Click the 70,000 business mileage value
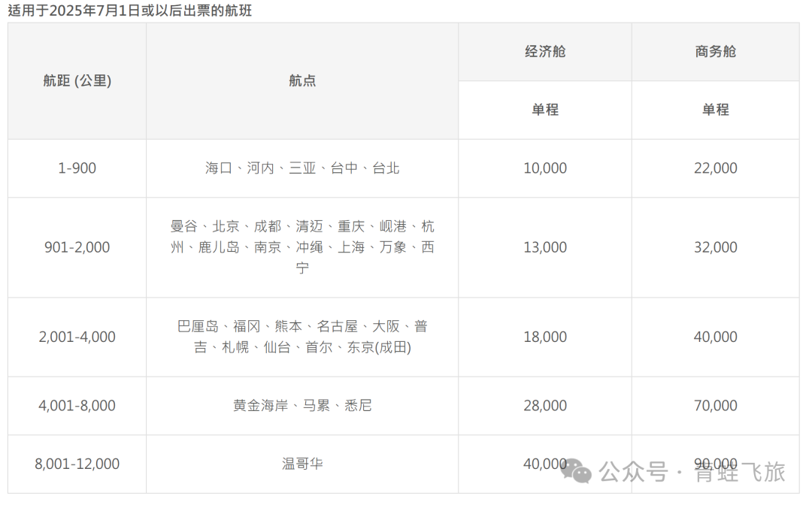 [715, 406]
